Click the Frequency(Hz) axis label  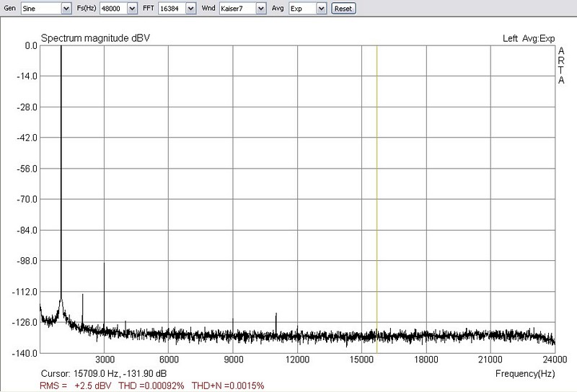coord(525,373)
